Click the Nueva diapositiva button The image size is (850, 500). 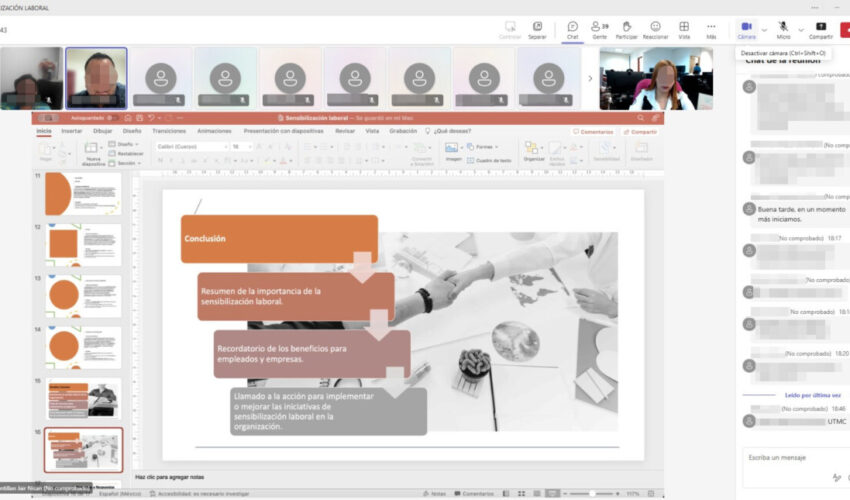click(93, 153)
